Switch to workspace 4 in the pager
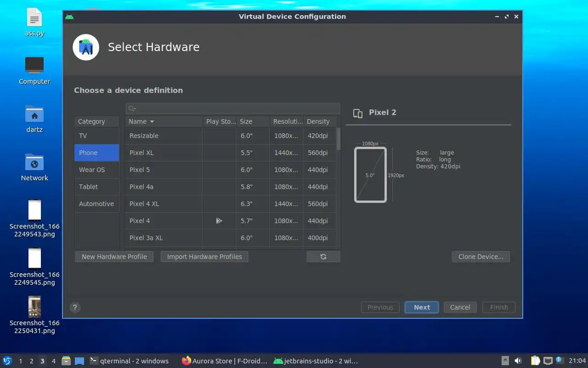588x368 pixels. click(53, 361)
